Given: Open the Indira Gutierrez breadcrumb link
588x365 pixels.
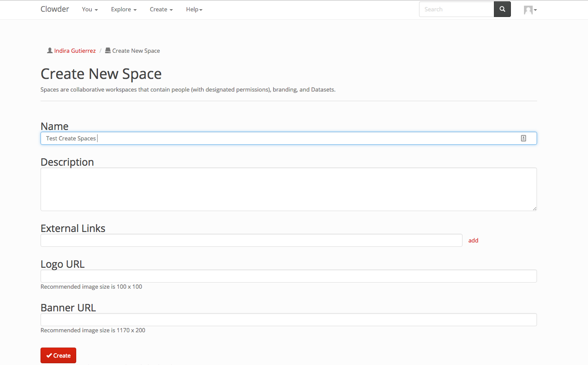Looking at the screenshot, I should pyautogui.click(x=75, y=51).
